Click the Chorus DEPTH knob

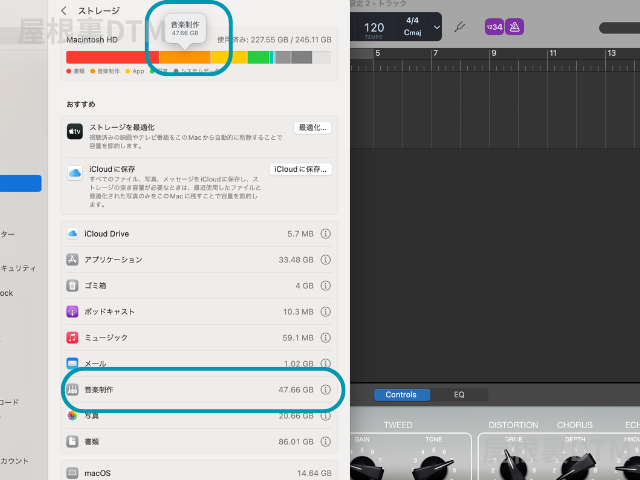[576, 466]
